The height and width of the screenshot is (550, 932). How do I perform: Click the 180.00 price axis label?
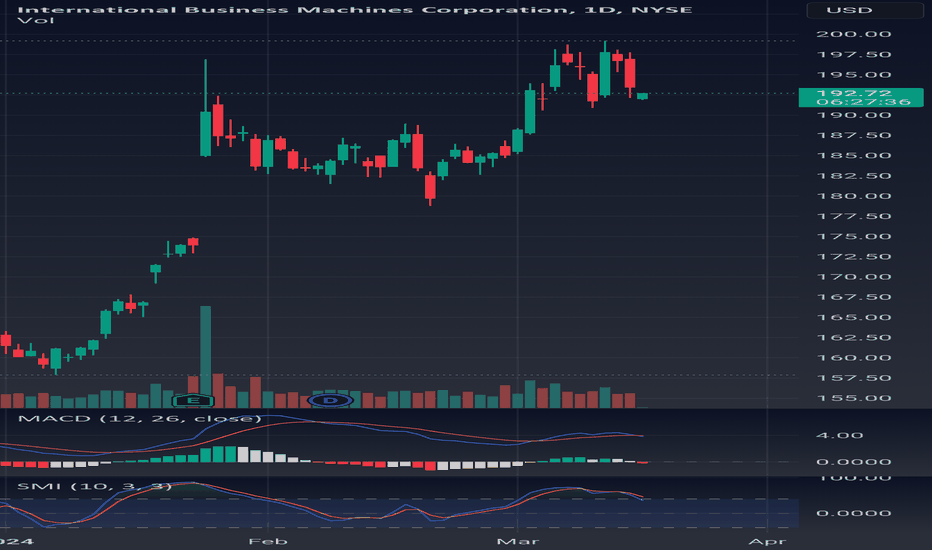(854, 196)
